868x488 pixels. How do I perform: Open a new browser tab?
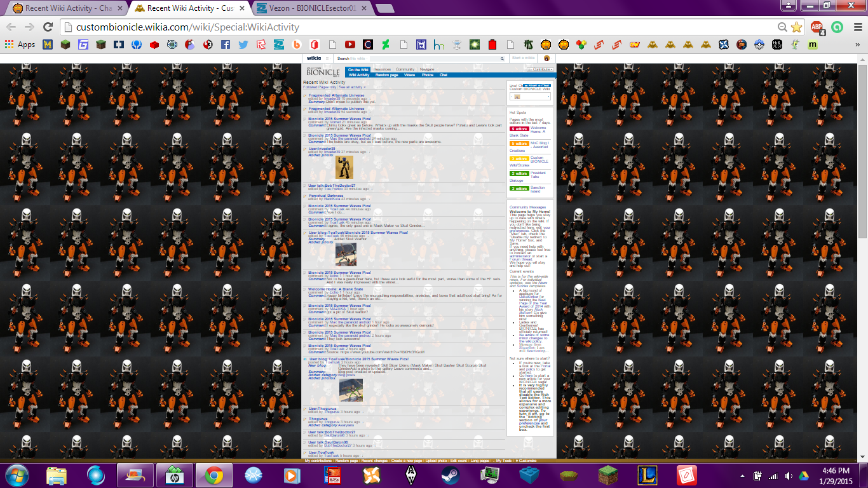(x=384, y=8)
